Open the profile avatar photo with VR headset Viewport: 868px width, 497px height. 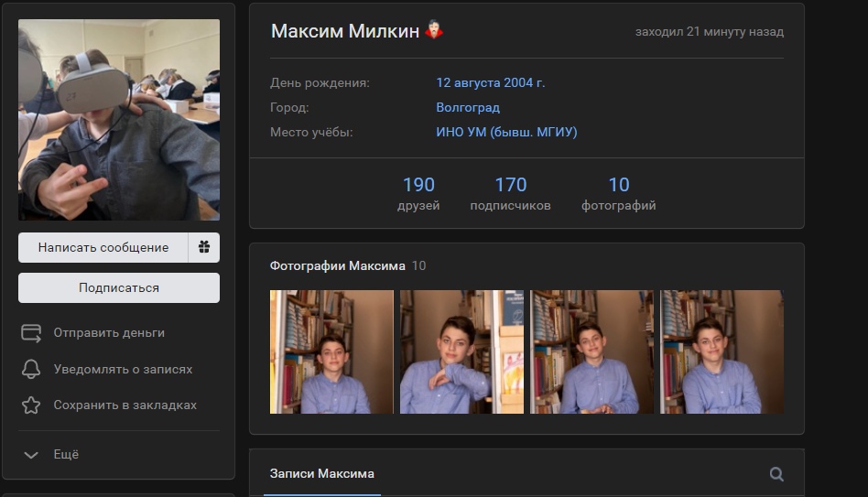click(x=119, y=120)
